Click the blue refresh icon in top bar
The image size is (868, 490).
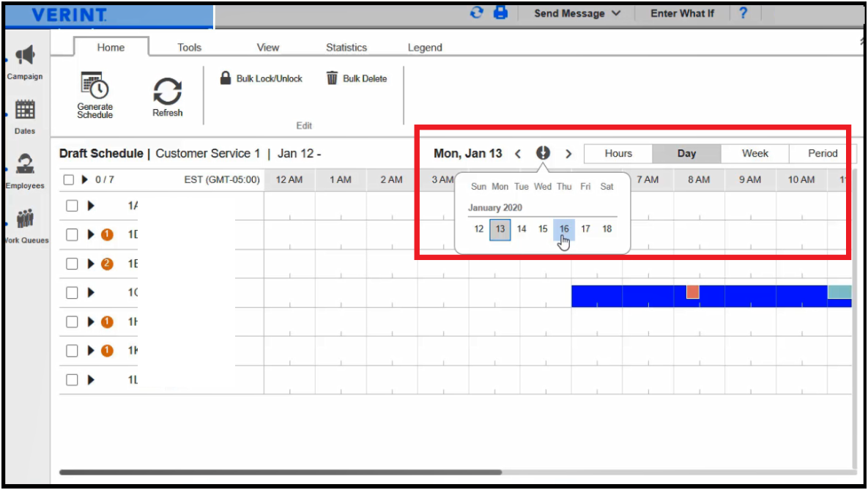tap(477, 12)
